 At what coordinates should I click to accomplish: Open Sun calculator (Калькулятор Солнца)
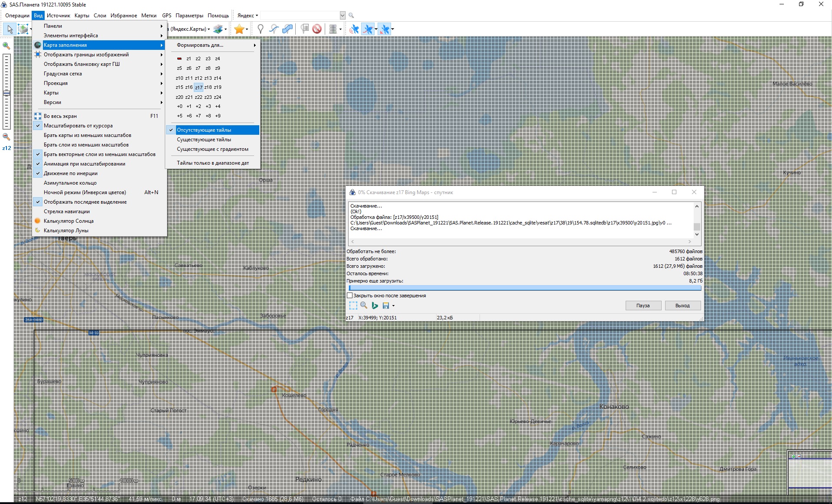[x=69, y=221]
